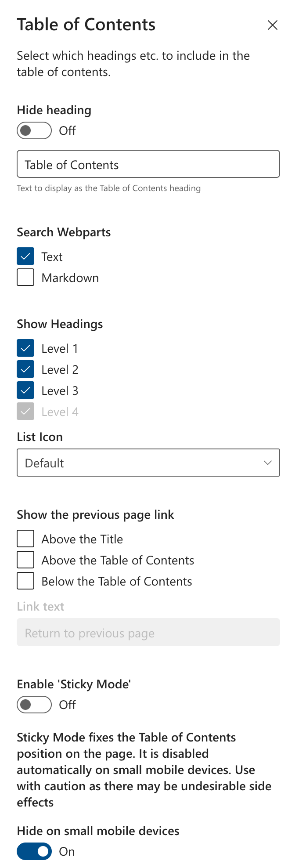Image resolution: width=295 pixels, height=868 pixels.
Task: Turn off Hide on small mobile devices
Action: [34, 851]
